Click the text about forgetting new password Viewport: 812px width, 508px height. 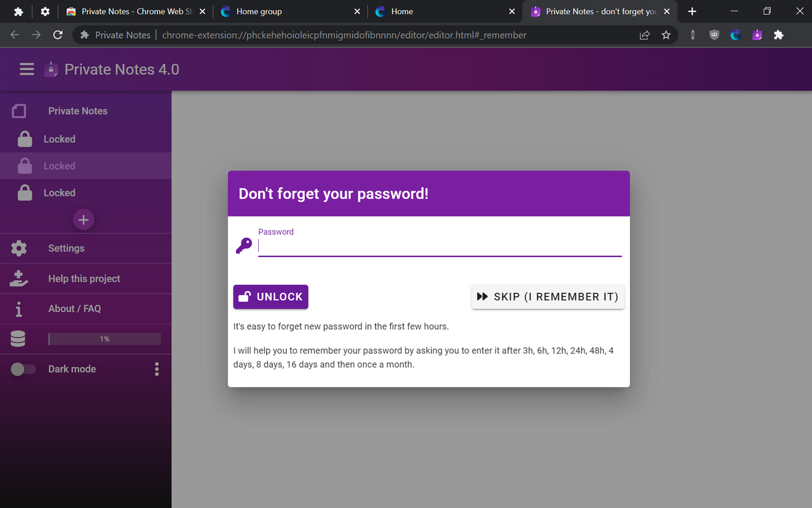pyautogui.click(x=341, y=326)
